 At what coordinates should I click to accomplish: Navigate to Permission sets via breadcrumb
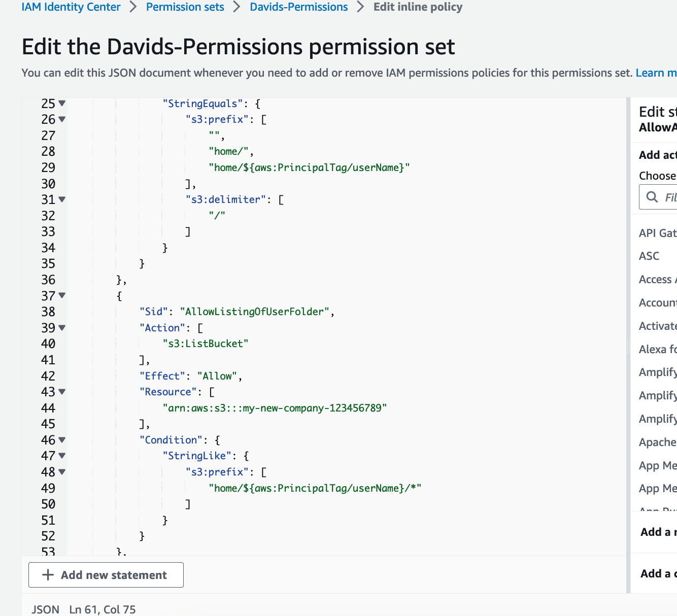click(185, 7)
